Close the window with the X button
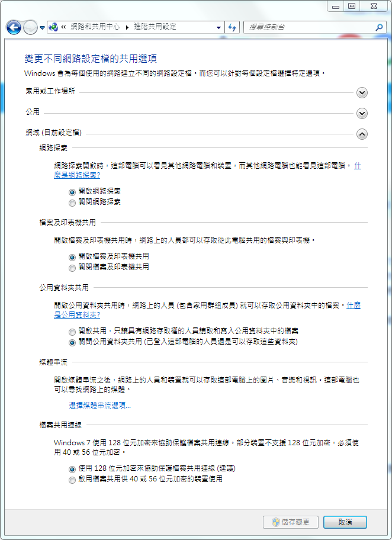 [x=374, y=6]
